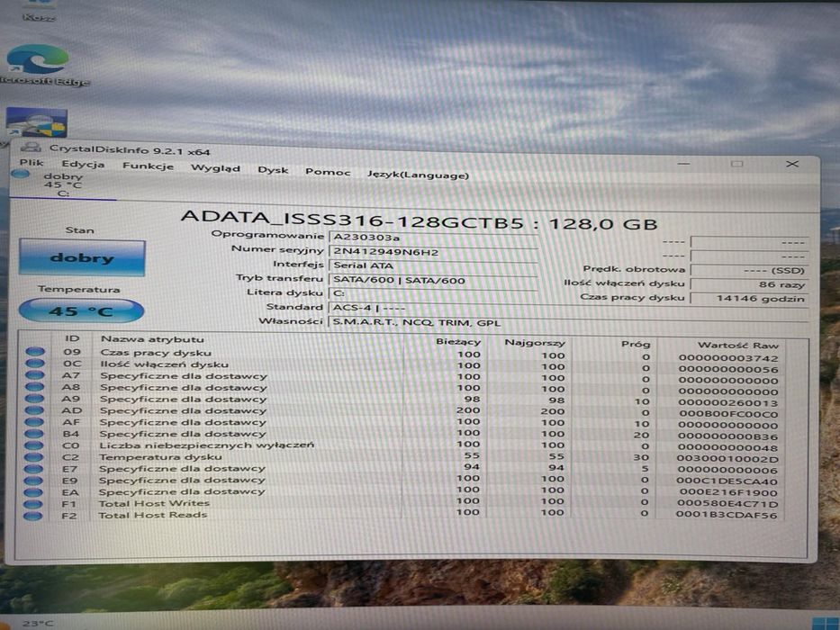Click the S.M.A.R.T., NCQ, TRIM, GPL features field

pyautogui.click(x=568, y=322)
